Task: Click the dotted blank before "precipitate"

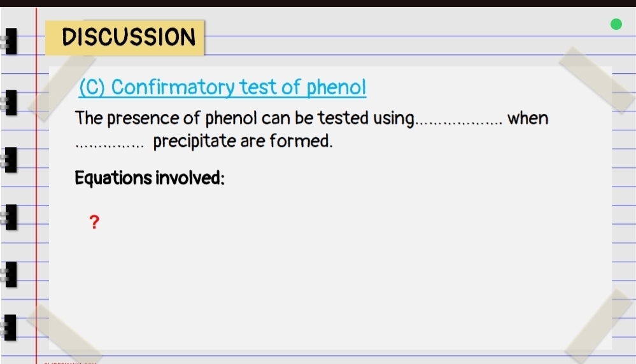Action: (110, 146)
